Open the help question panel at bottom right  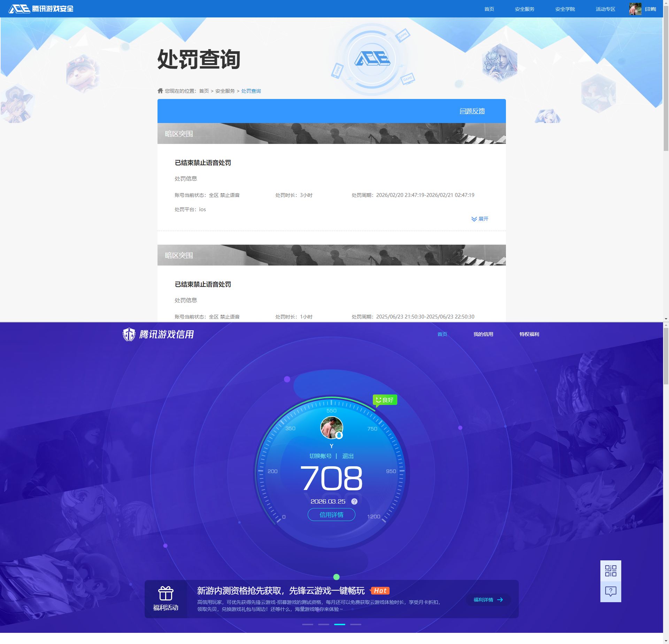point(610,591)
